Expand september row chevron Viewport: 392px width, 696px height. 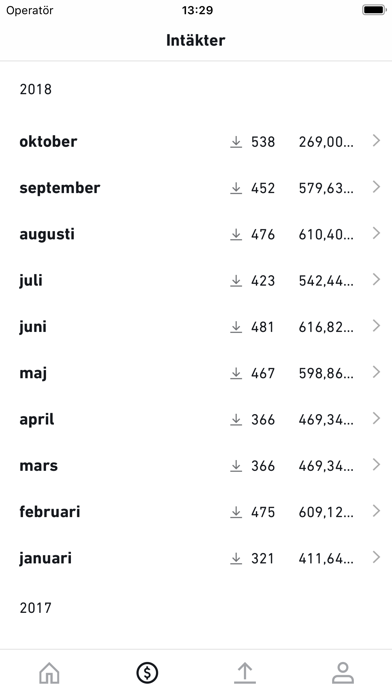[376, 187]
